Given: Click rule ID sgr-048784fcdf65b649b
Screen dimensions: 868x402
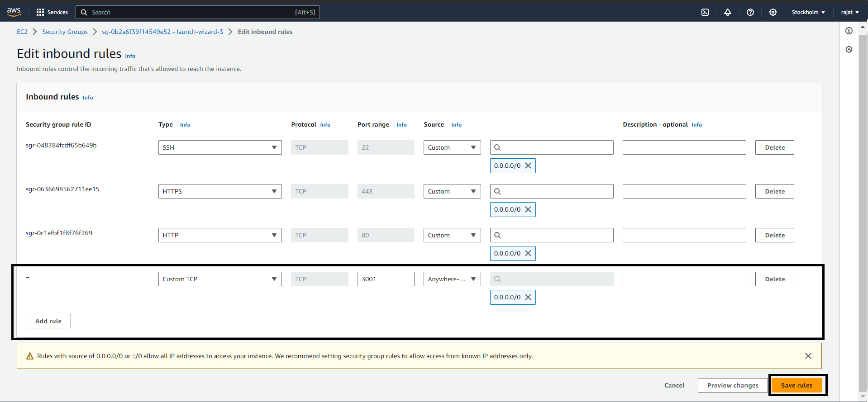Looking at the screenshot, I should tap(61, 145).
